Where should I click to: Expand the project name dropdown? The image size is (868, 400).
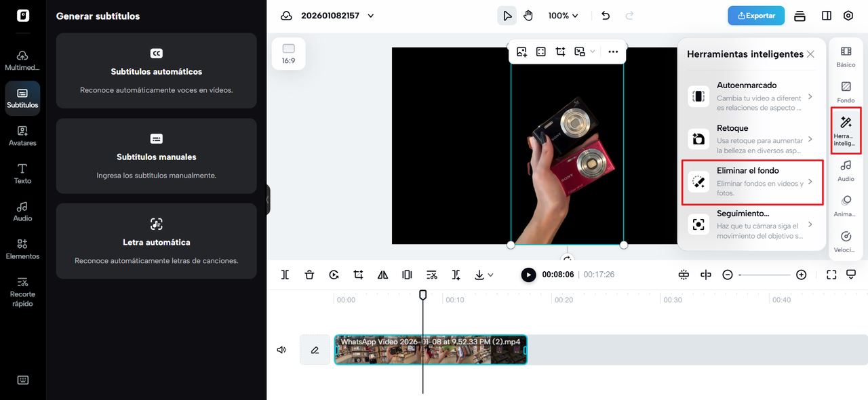(x=370, y=16)
